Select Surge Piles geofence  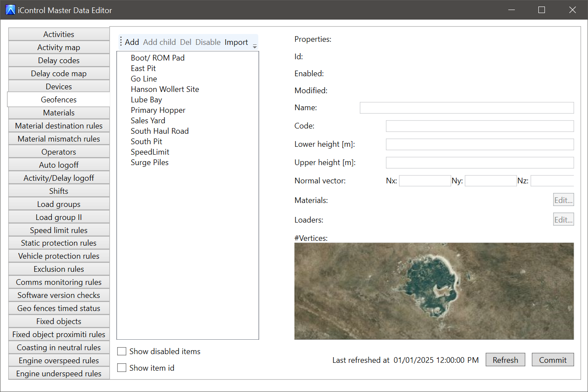point(149,162)
